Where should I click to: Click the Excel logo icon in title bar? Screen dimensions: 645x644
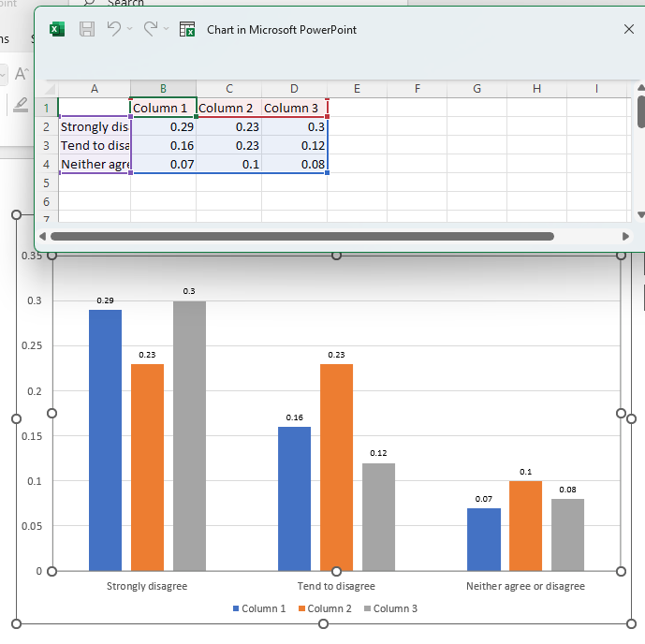point(57,29)
